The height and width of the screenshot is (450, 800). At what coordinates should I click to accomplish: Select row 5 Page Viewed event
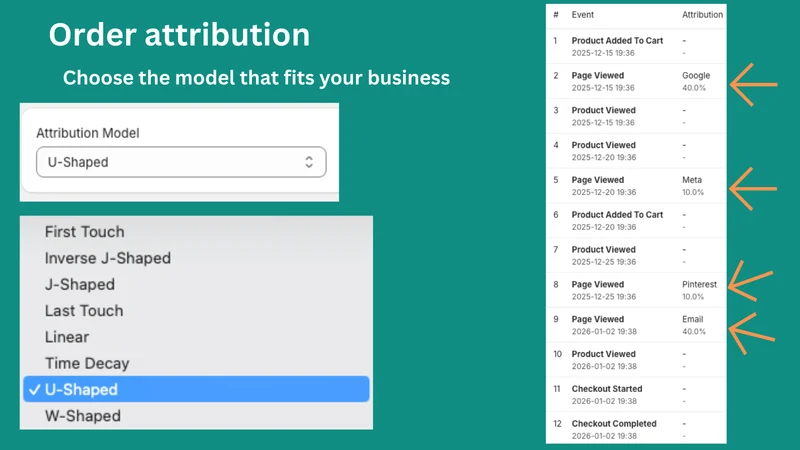pos(636,186)
